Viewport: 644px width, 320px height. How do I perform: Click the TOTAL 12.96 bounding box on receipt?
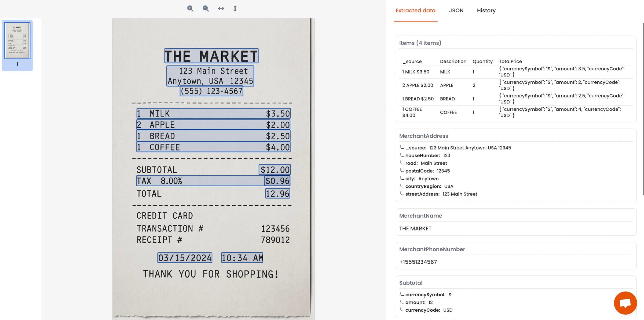pos(277,193)
